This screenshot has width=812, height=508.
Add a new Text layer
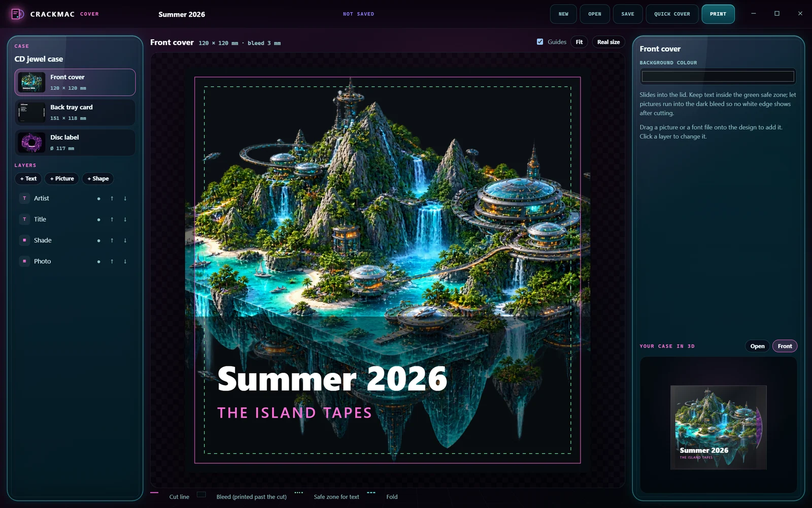tap(28, 178)
